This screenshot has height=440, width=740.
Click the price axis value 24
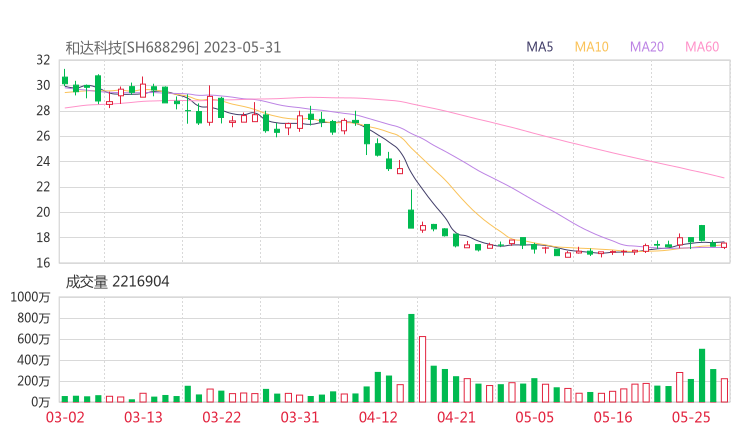(x=43, y=161)
